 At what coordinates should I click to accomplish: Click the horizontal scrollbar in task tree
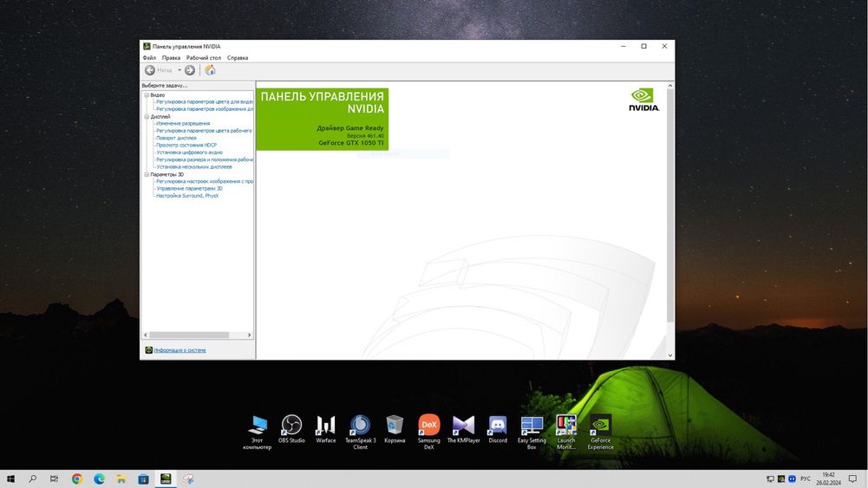coord(189,335)
